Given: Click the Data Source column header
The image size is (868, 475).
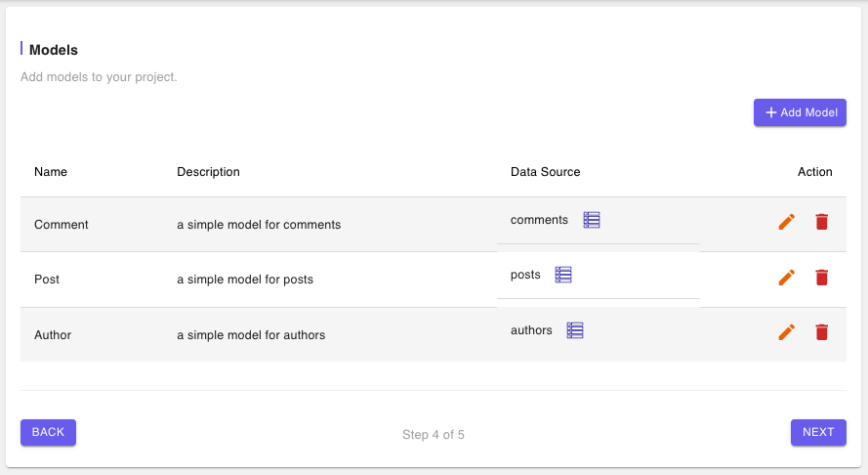Looking at the screenshot, I should [x=545, y=172].
